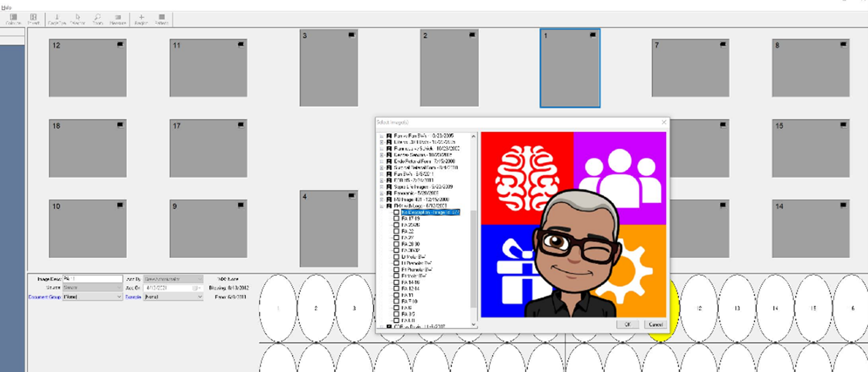This screenshot has height=372, width=868.
Task: Click the flag icon on thumbnail 17
Action: coord(241,125)
